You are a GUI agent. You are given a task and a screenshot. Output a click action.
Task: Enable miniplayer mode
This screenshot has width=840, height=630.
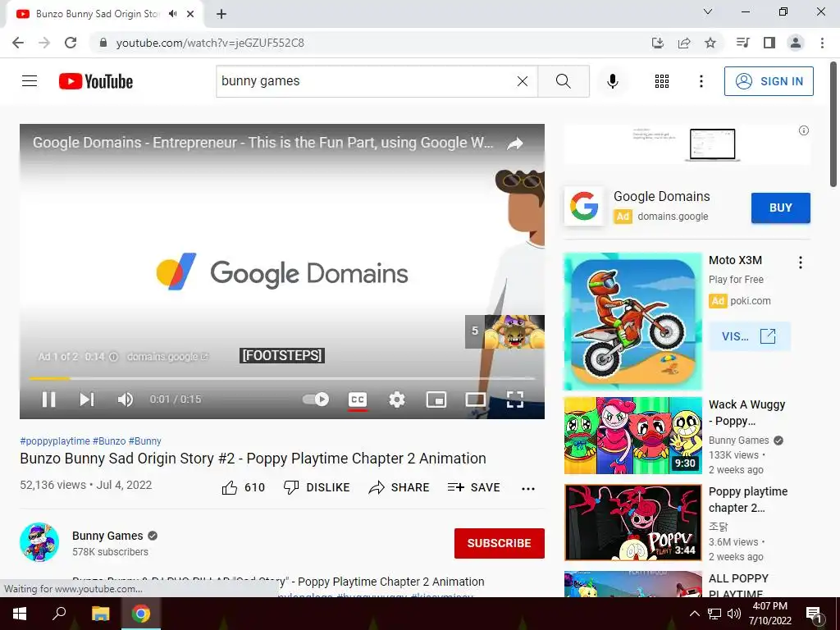[x=436, y=399]
